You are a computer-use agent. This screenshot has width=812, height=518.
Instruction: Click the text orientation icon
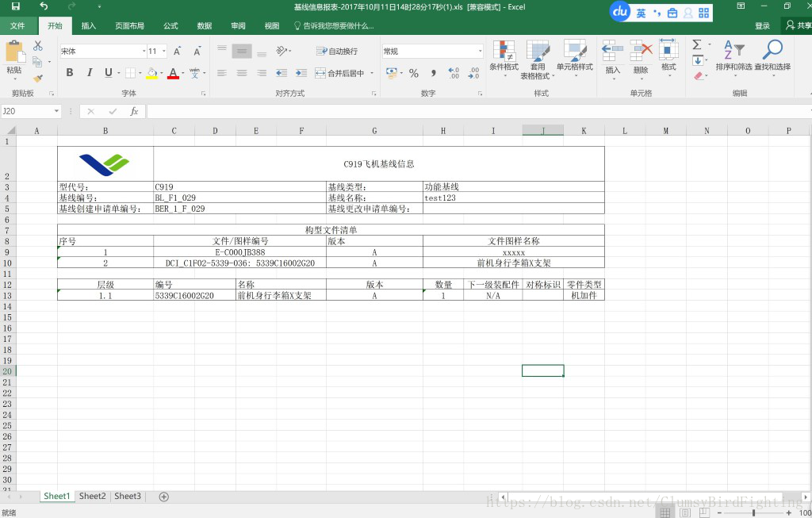pos(282,51)
